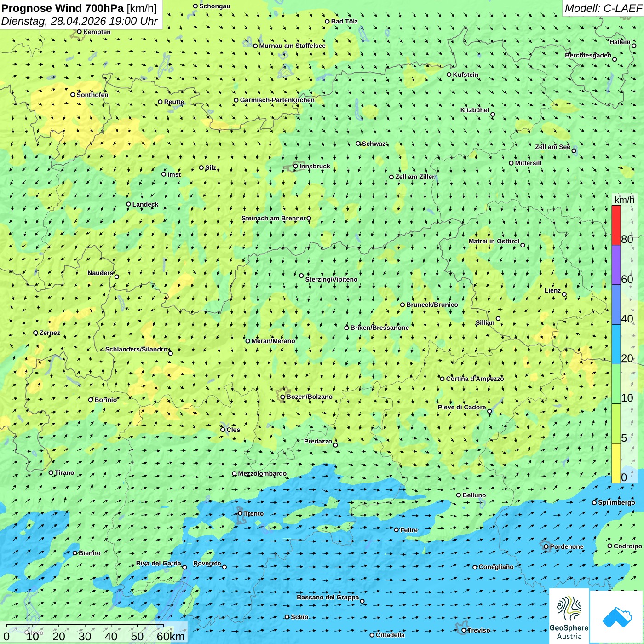Select the cyan 20–40 km/h legend color
This screenshot has width=644, height=644.
click(616, 345)
